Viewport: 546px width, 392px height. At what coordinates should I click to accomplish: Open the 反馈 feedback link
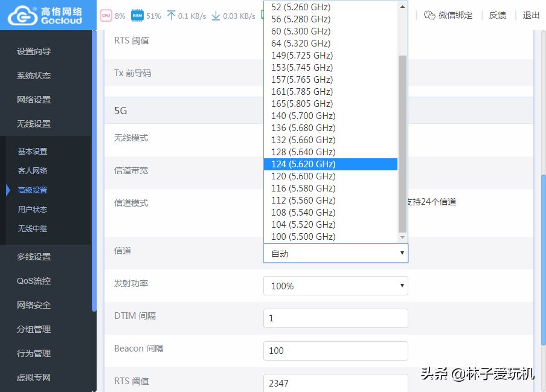[x=497, y=15]
